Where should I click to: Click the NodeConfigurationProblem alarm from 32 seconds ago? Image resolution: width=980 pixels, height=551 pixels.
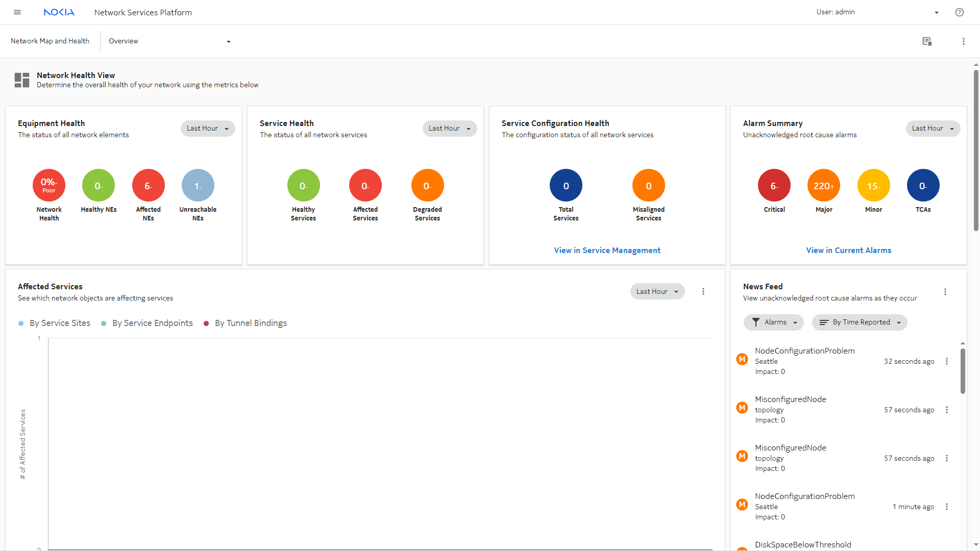[845, 361]
